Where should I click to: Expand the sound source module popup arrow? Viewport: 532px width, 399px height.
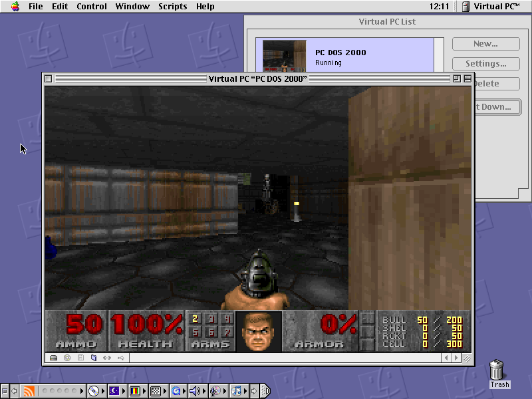(x=225, y=391)
